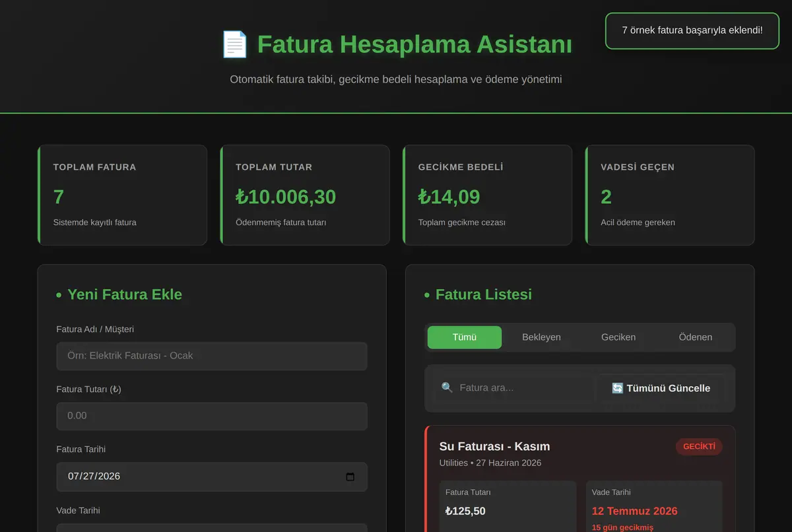Screen dimensions: 792x532
Task: Click the Yeni Fatura Ekle heading
Action: (x=125, y=294)
